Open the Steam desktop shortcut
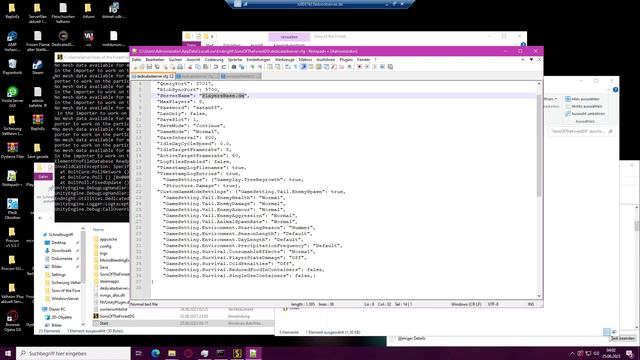This screenshot has width=640, height=360. (38, 67)
